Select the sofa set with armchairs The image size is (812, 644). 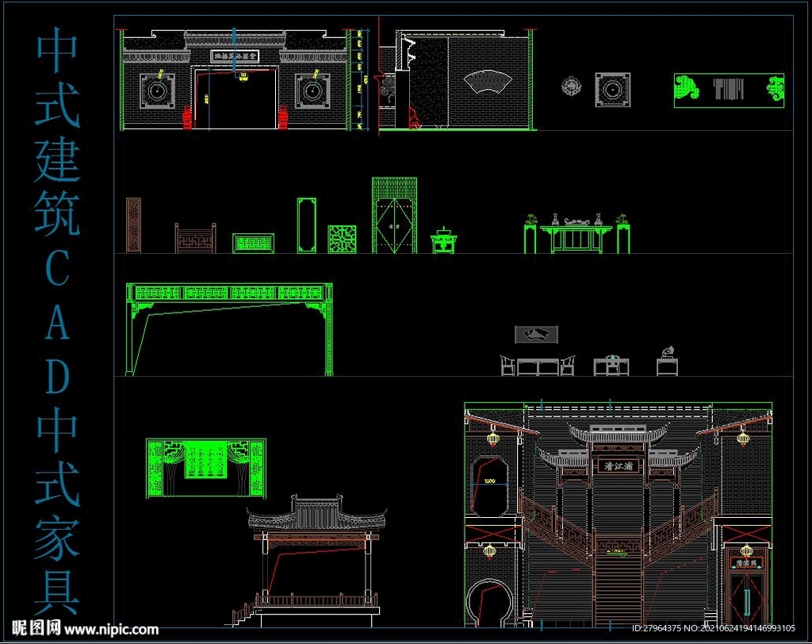pos(538,365)
